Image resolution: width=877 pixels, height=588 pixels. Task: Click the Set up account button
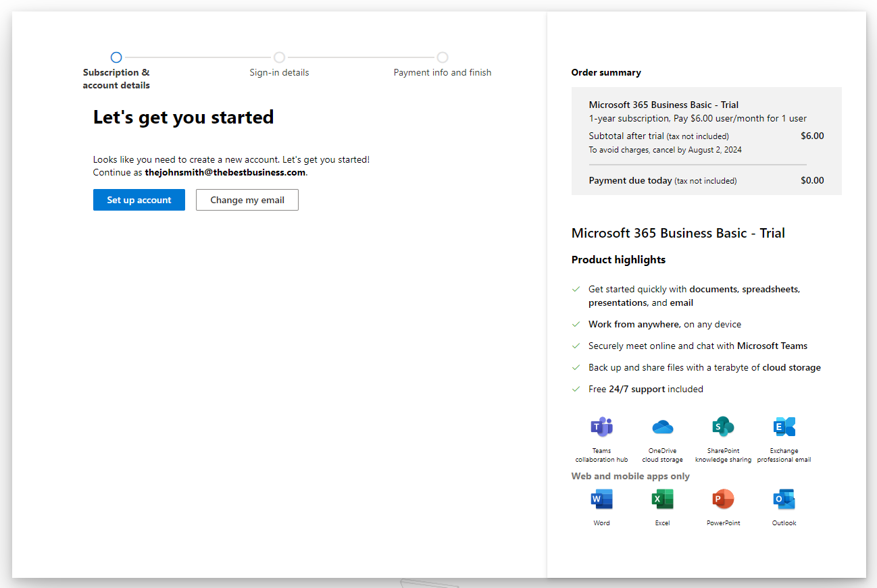point(139,200)
